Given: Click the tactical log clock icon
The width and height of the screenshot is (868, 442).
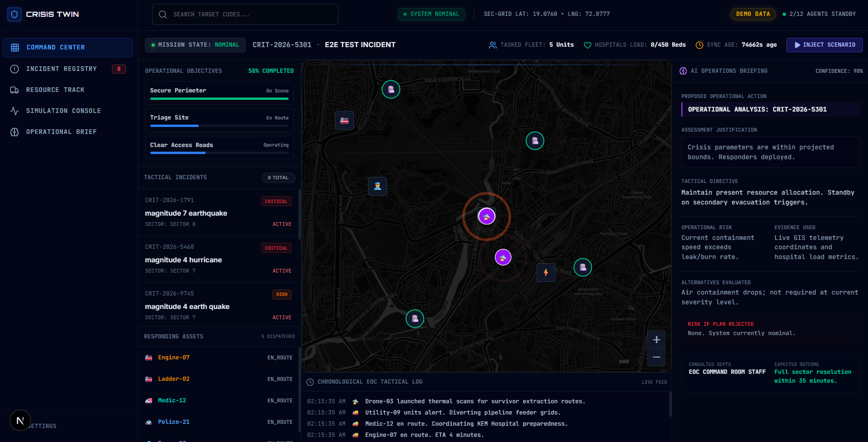Looking at the screenshot, I should point(310,382).
